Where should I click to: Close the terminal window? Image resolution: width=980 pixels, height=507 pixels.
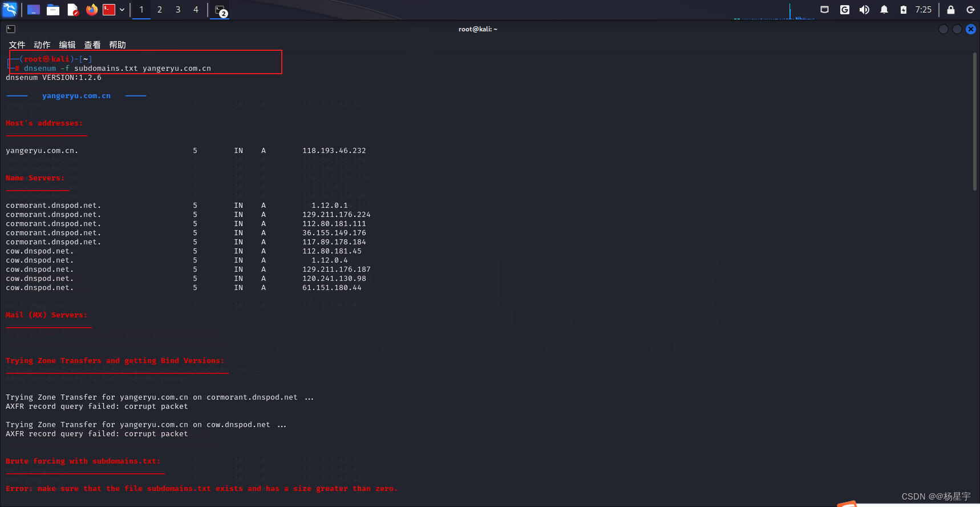(x=971, y=29)
